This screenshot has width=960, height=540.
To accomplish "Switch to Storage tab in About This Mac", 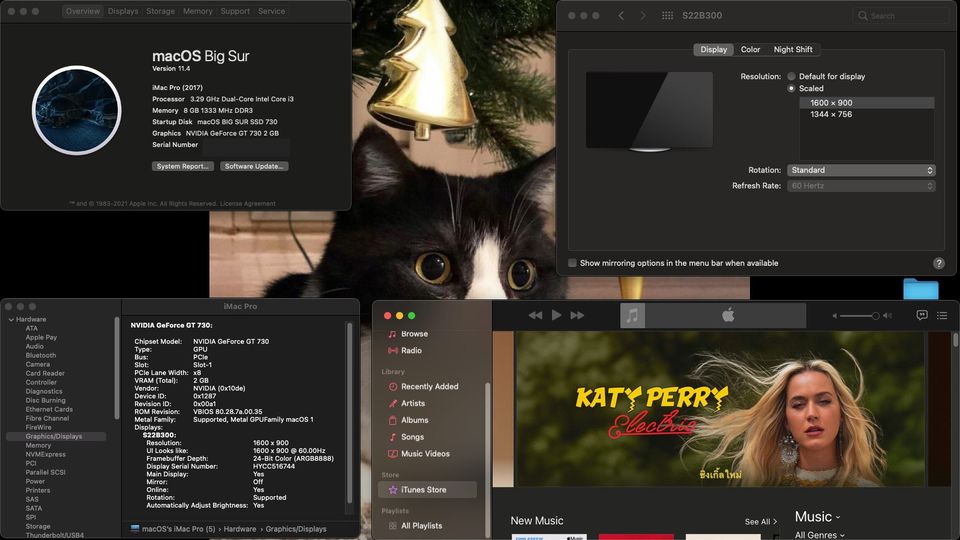I will coord(160,11).
